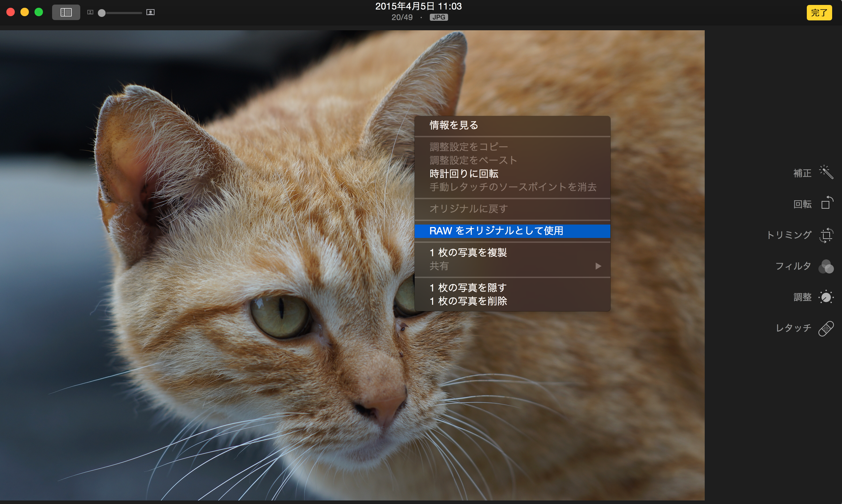The image size is (842, 504).
Task: Choose 1 枚の写真を複製 menu item
Action: [x=512, y=252]
